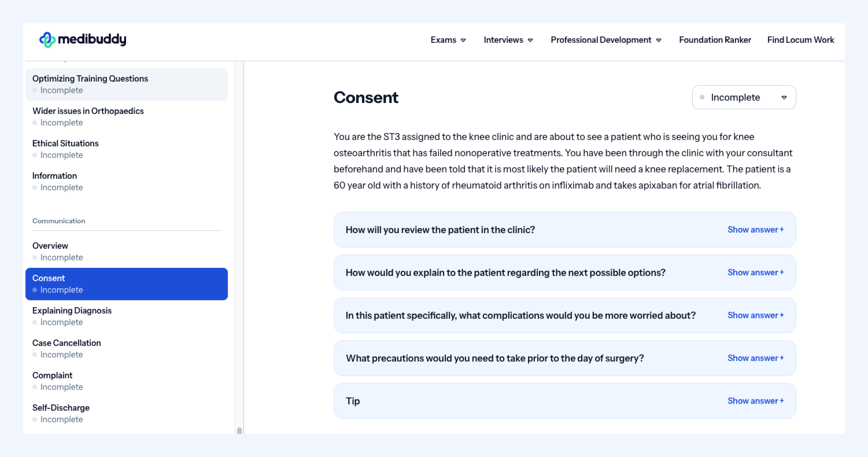Click the sidebar vertical scrollbar thumb
Viewport: 868px width, 457px height.
point(239,430)
